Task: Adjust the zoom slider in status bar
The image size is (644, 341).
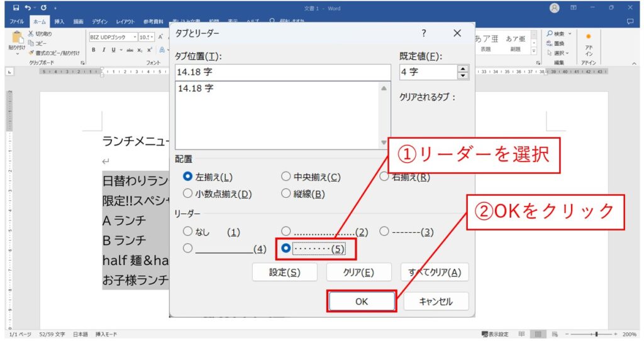Action: (x=596, y=334)
